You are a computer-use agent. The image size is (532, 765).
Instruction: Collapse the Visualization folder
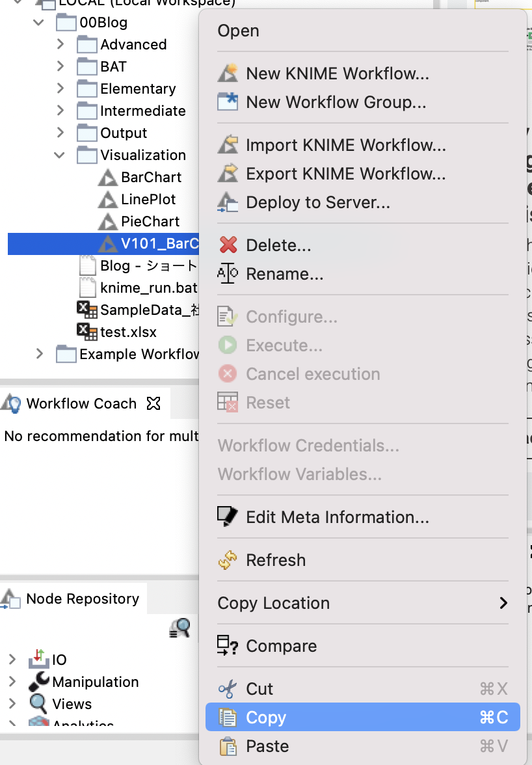59,155
